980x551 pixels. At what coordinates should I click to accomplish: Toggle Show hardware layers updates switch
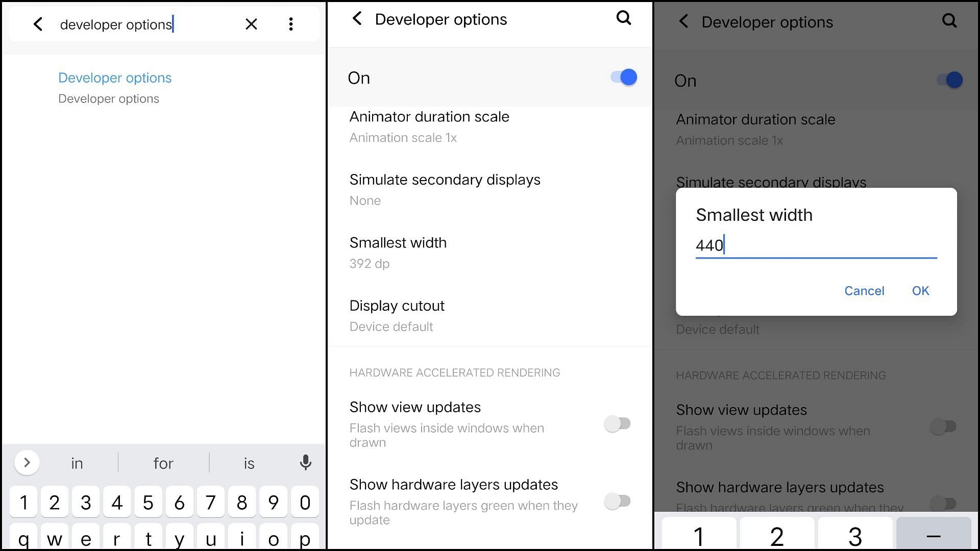618,500
